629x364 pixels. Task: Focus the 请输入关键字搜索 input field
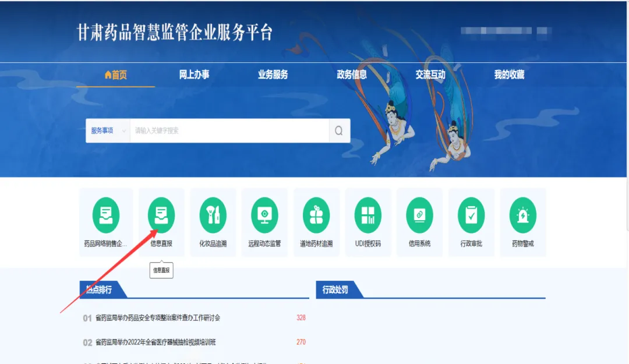coord(229,130)
